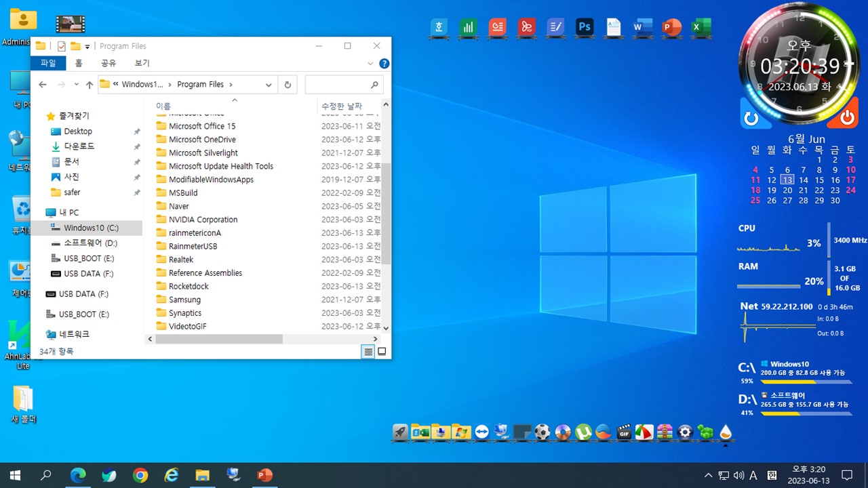Viewport: 868px width, 488px height.
Task: Toggle the Korean/English IME 'A' indicator
Action: point(753,475)
